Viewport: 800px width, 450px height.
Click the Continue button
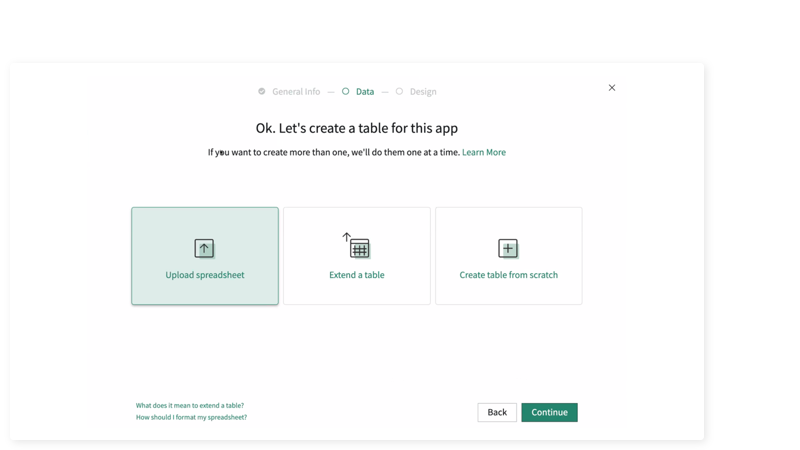click(x=549, y=412)
